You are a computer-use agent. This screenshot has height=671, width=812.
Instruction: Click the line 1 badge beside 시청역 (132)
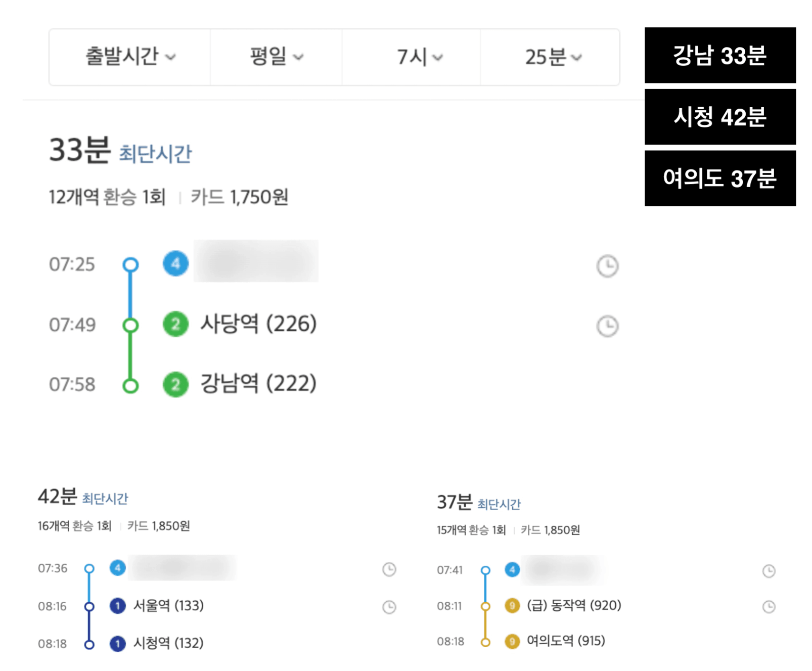click(117, 643)
